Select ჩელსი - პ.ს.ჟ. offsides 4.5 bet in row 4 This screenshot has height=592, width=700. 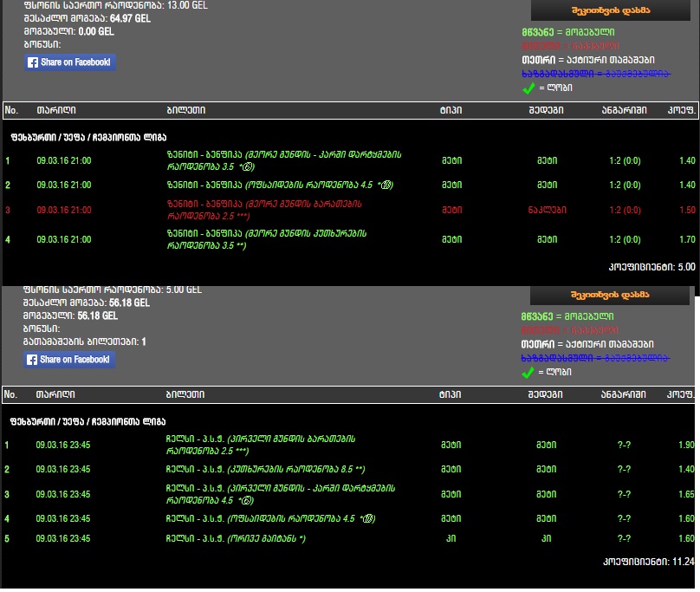click(x=270, y=518)
